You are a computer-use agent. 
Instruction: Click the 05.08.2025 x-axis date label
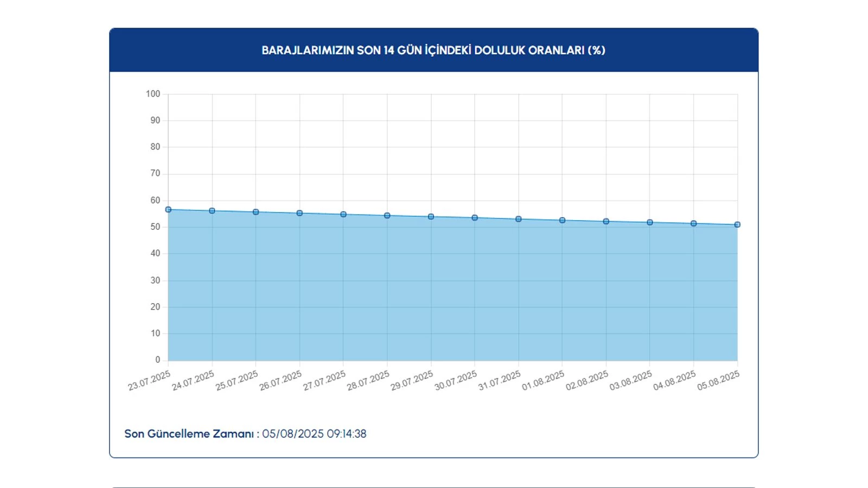(x=718, y=381)
